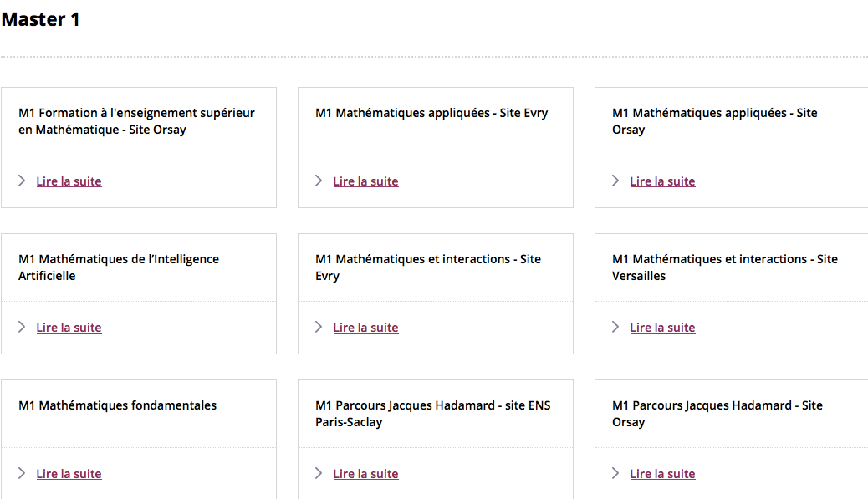Screen dimensions: 868x499
Task: Follow "Lire la suite" for Mathématiques et interactions Versailles
Action: pyautogui.click(x=662, y=328)
